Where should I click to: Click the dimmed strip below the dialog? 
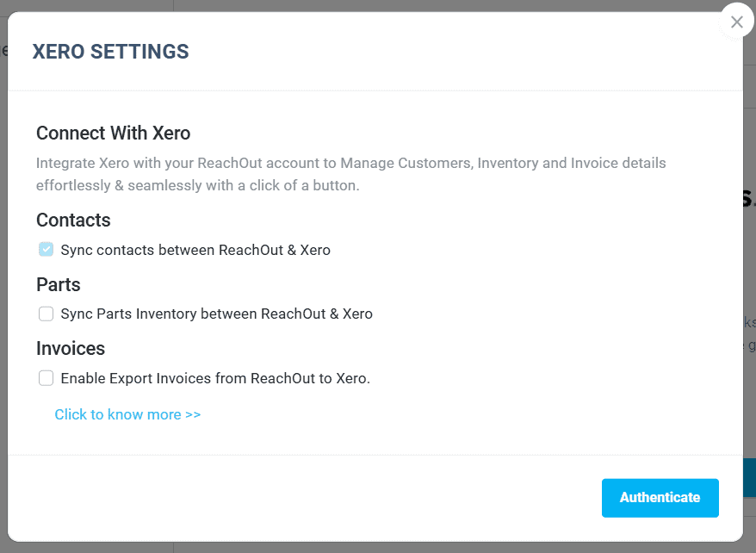[x=378, y=548]
